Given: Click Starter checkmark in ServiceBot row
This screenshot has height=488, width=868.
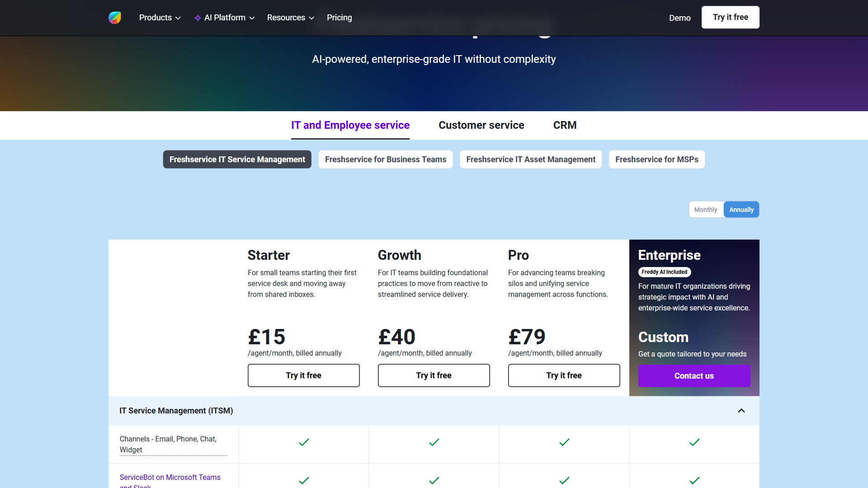Looking at the screenshot, I should point(304,480).
